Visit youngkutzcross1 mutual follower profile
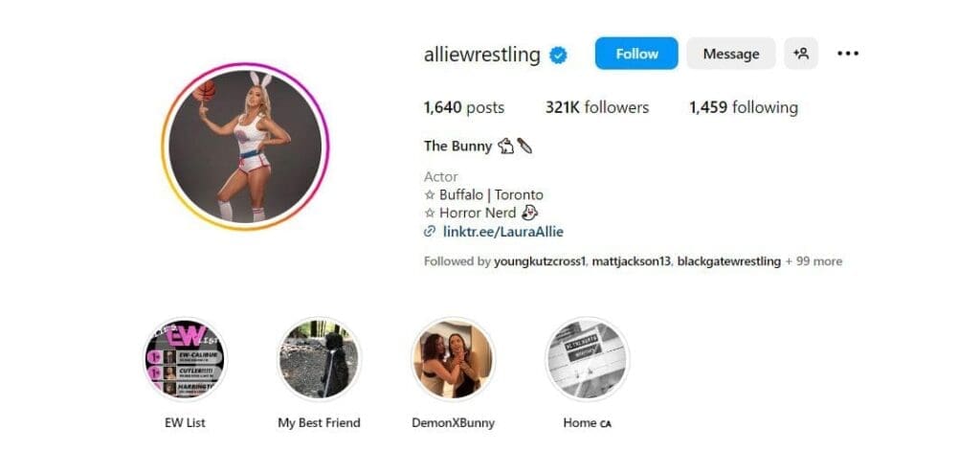The image size is (980, 474). tap(540, 260)
